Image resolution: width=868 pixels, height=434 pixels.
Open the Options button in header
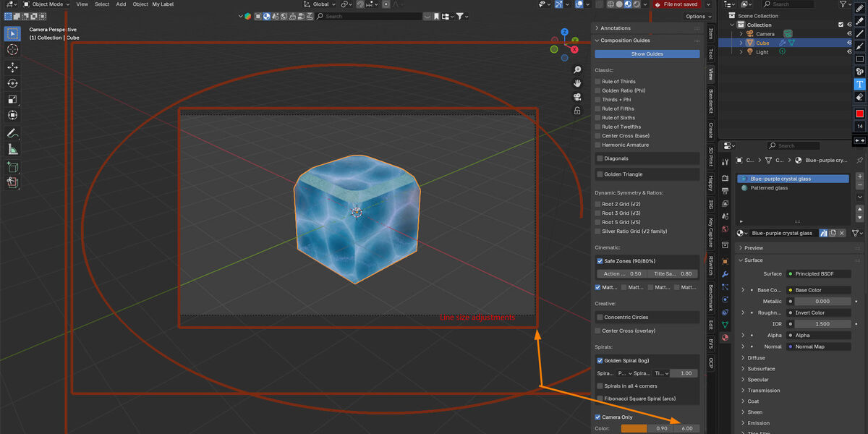(x=695, y=16)
